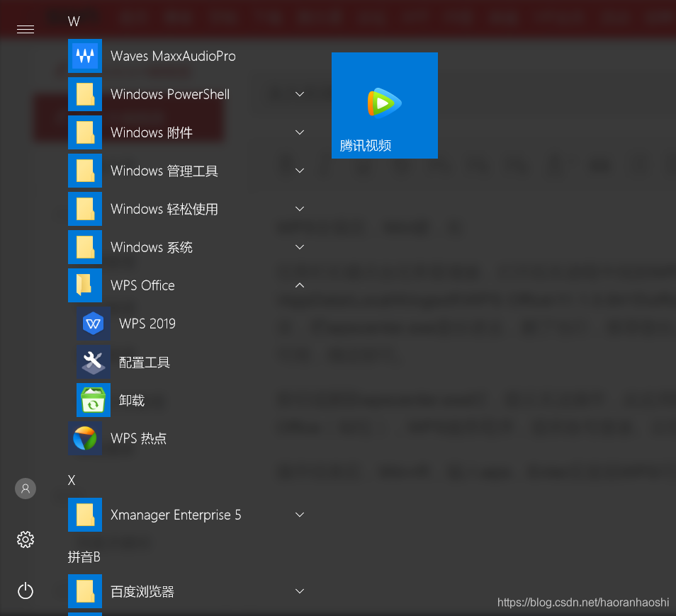Click the power button icon
Image resolution: width=676 pixels, height=616 pixels.
26,591
